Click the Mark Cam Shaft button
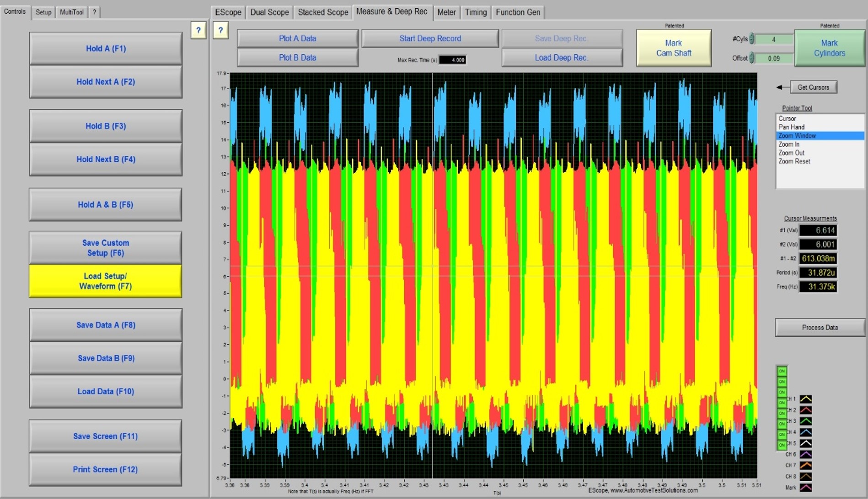This screenshot has width=868, height=499. 673,48
